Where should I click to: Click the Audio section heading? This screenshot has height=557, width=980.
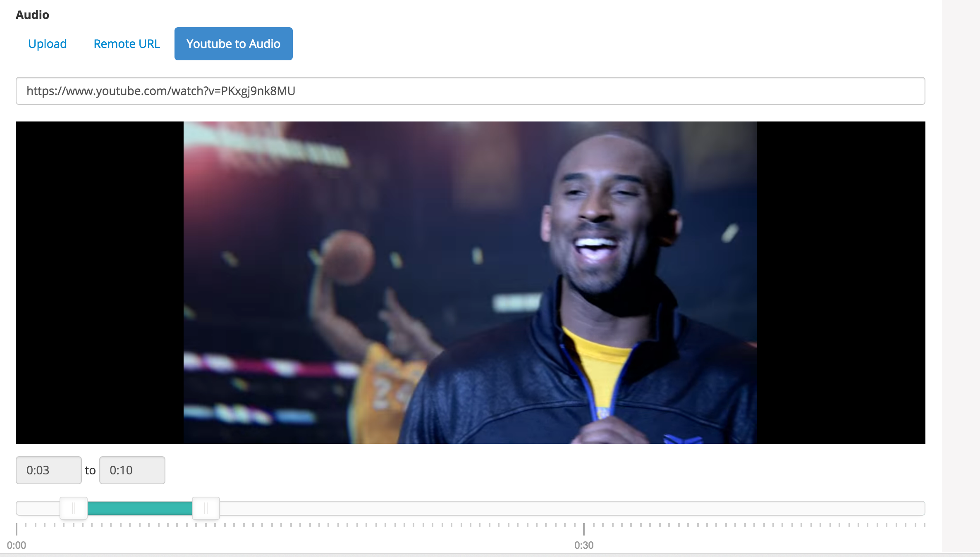point(32,15)
